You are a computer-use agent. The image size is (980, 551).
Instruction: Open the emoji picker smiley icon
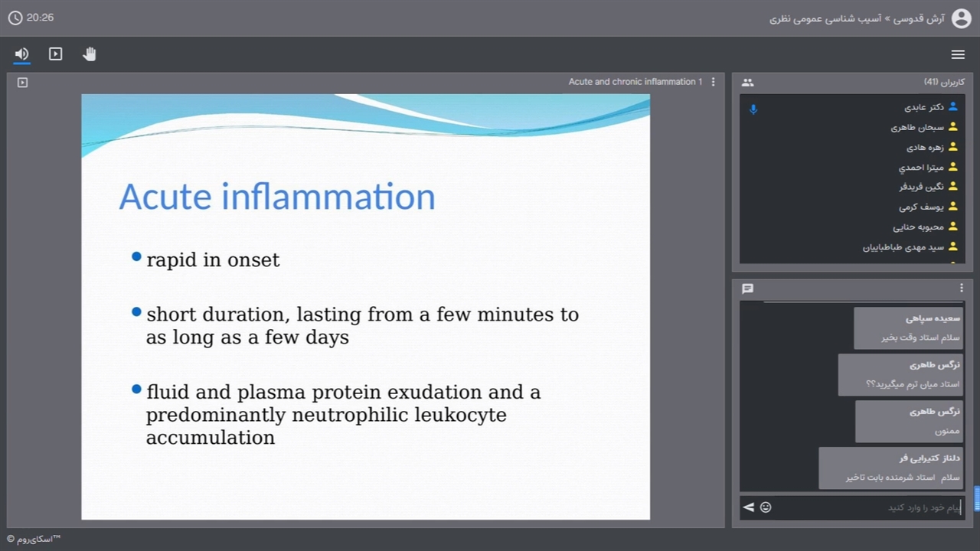[x=766, y=507]
